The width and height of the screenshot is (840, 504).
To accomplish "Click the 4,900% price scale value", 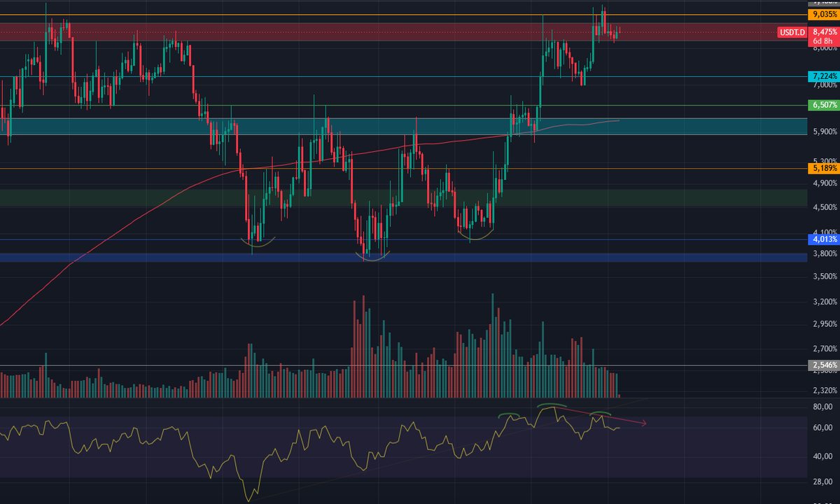I will [x=825, y=183].
